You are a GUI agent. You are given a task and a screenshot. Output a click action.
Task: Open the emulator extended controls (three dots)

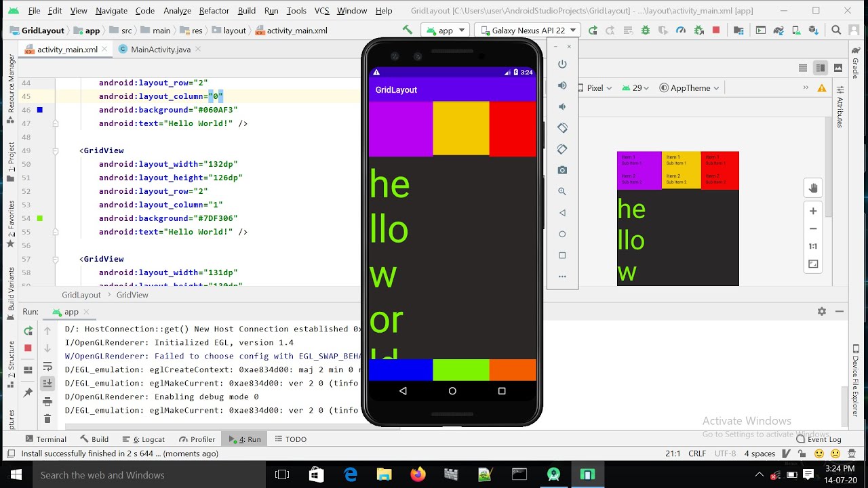pyautogui.click(x=562, y=277)
